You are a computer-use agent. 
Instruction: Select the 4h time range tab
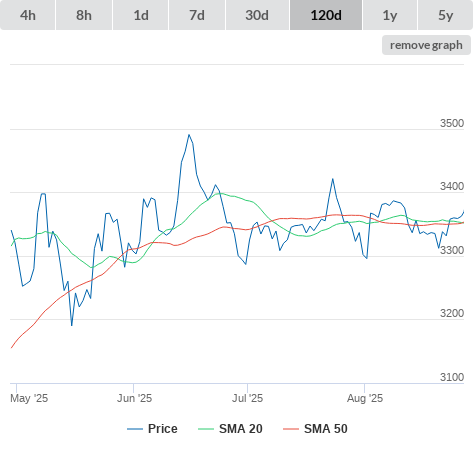point(28,15)
